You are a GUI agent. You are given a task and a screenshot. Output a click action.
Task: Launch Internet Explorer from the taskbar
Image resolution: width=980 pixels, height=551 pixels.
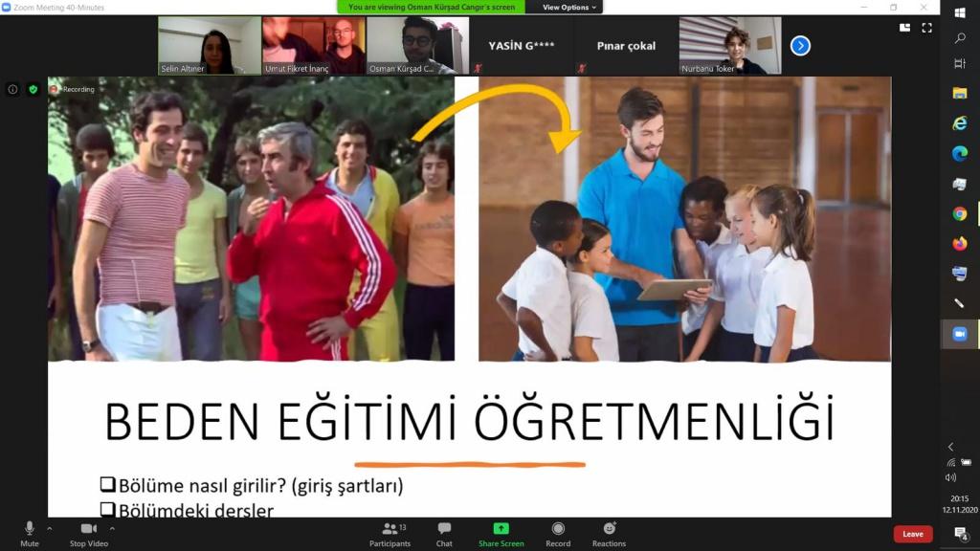(960, 123)
